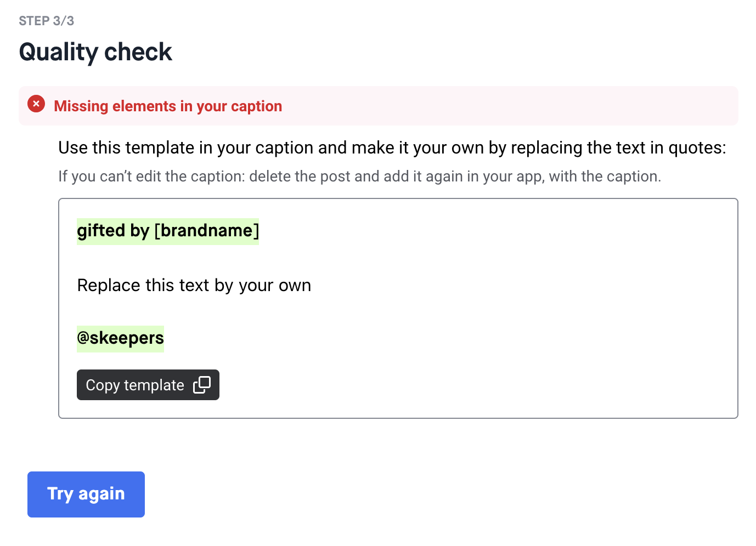Click the copy icon in Copy template
Image resolution: width=756 pixels, height=546 pixels.
pos(202,385)
